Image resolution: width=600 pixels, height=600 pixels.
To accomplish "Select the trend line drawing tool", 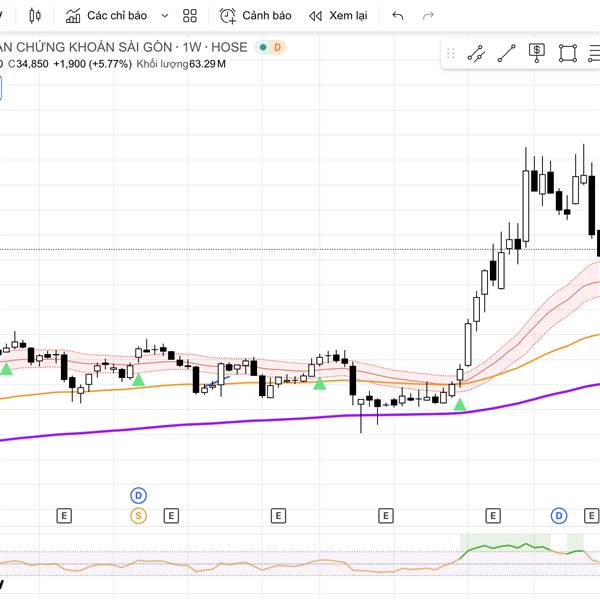I will (507, 53).
